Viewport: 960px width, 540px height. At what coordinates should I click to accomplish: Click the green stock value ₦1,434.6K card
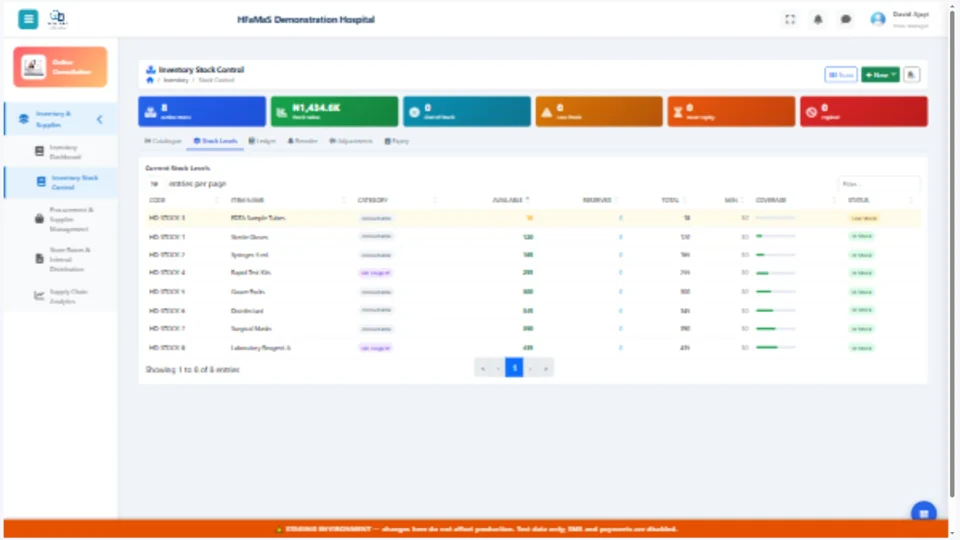[x=334, y=111]
